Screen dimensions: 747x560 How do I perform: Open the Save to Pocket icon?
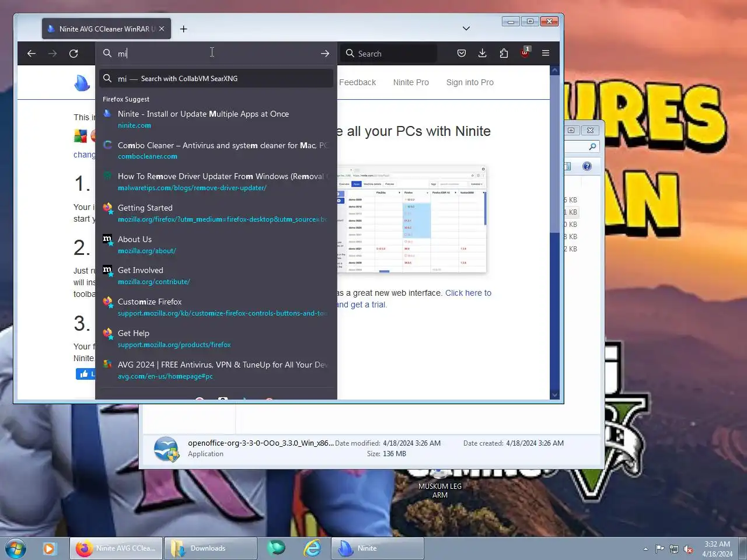462,54
